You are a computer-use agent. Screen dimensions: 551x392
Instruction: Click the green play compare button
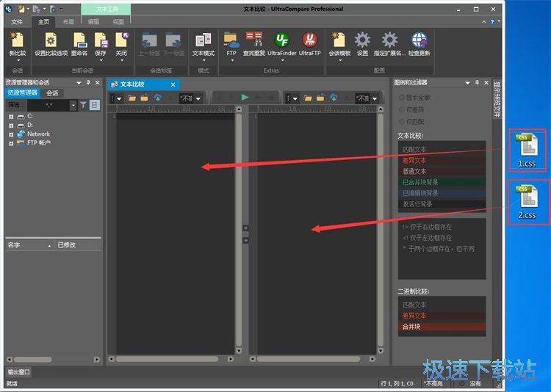click(245, 98)
